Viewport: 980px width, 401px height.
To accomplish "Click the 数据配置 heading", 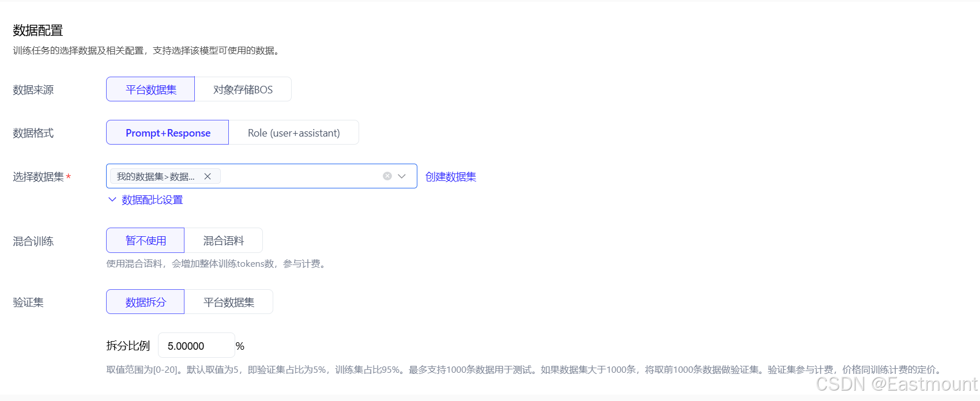I will [38, 31].
